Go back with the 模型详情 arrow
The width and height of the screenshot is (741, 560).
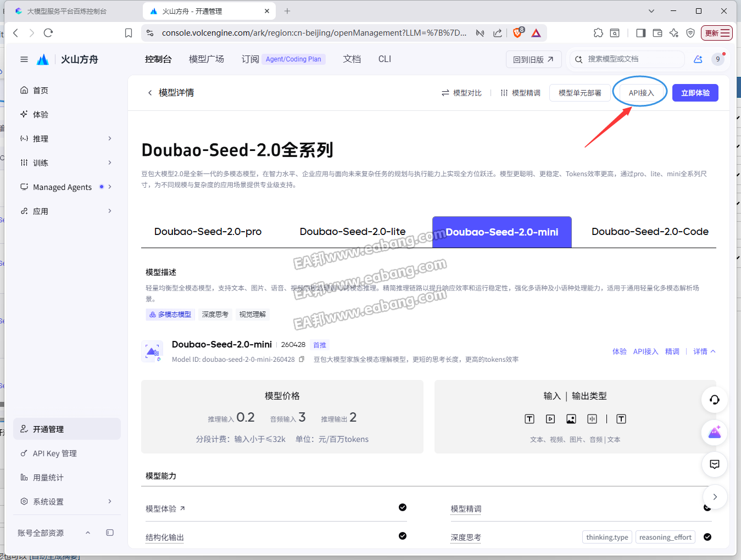point(150,93)
